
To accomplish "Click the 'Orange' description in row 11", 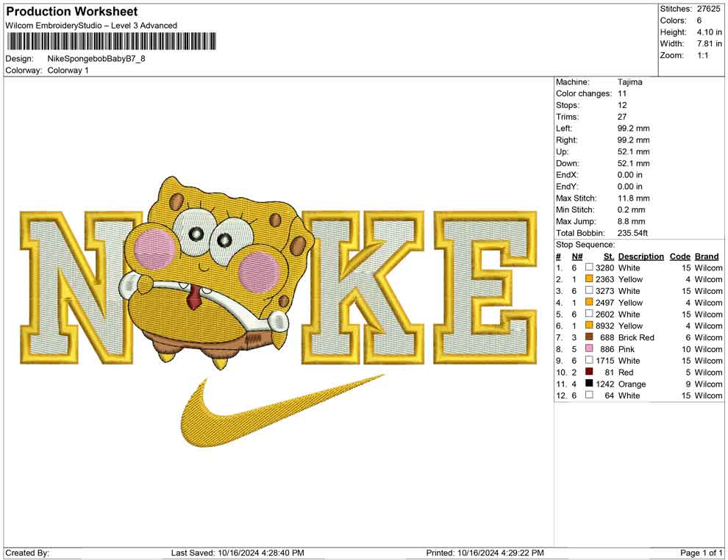I will tap(632, 384).
